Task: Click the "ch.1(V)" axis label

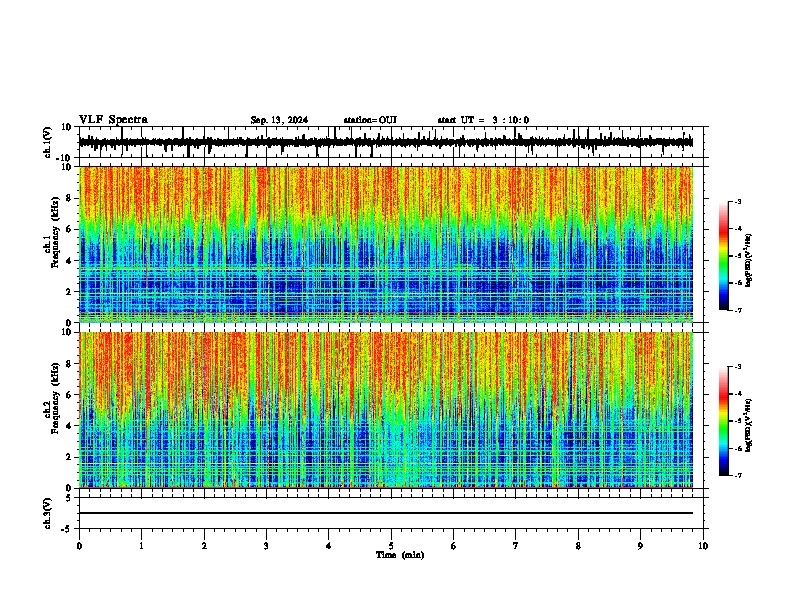Action: [x=48, y=142]
